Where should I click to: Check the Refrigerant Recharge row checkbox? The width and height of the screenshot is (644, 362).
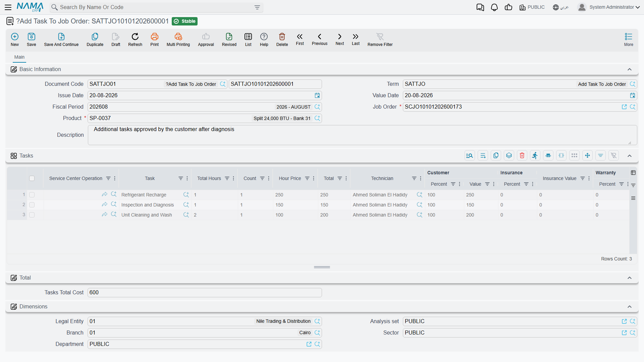32,195
